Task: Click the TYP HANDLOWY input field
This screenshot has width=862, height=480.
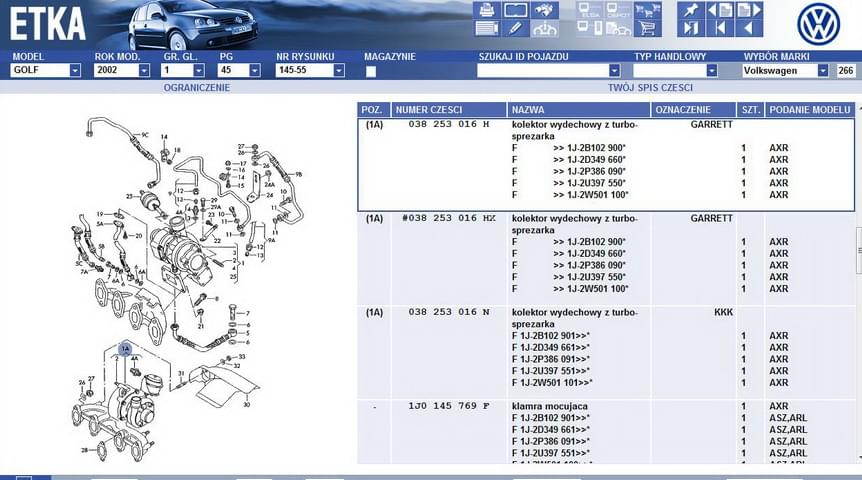Action: pyautogui.click(x=670, y=70)
